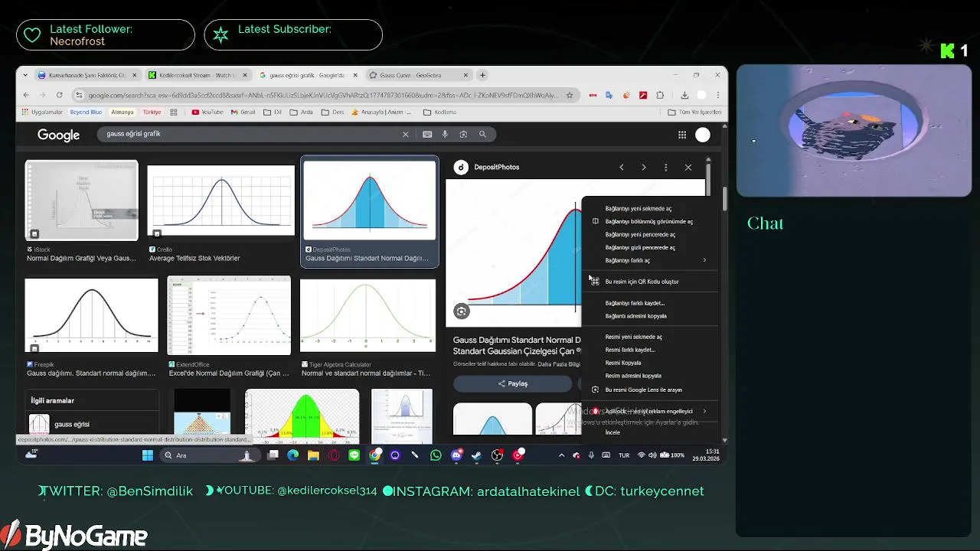Open ExtendOffice Excel Normal Dağılım thumbnail
The height and width of the screenshot is (551, 980).
229,315
